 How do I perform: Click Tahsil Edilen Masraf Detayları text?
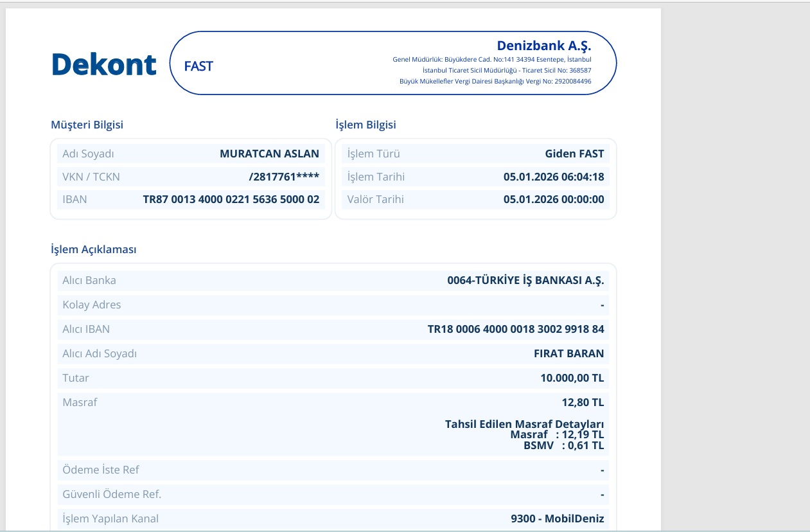(525, 424)
